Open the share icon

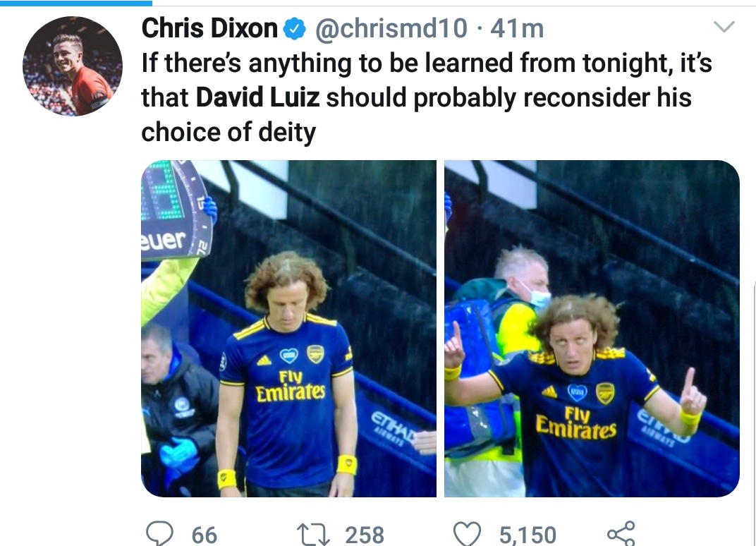(621, 533)
